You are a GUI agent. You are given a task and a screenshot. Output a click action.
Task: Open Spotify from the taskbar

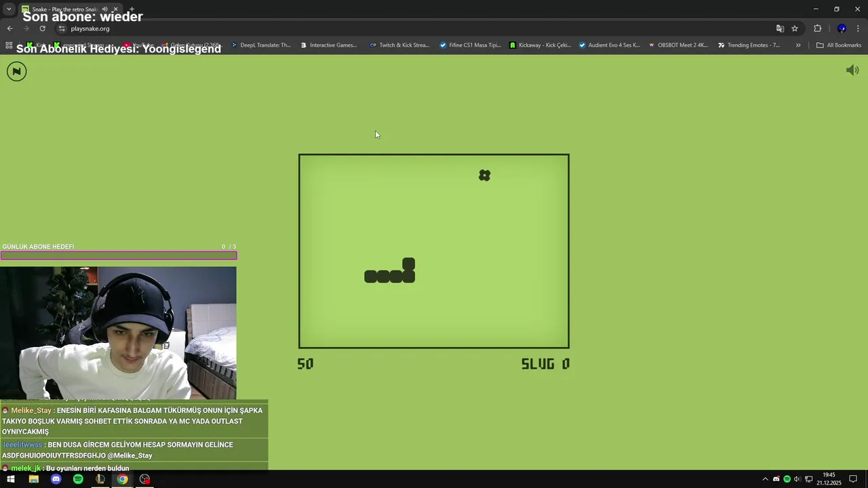coord(78,479)
